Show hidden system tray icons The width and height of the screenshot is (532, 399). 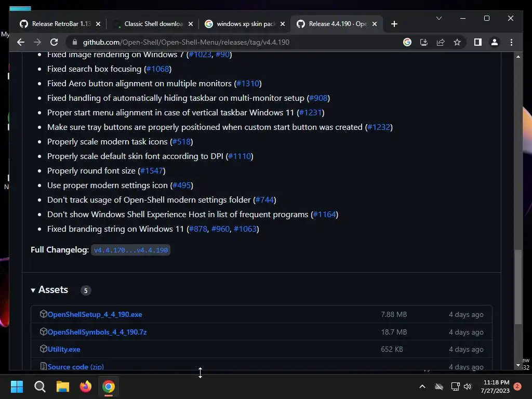coord(422,387)
